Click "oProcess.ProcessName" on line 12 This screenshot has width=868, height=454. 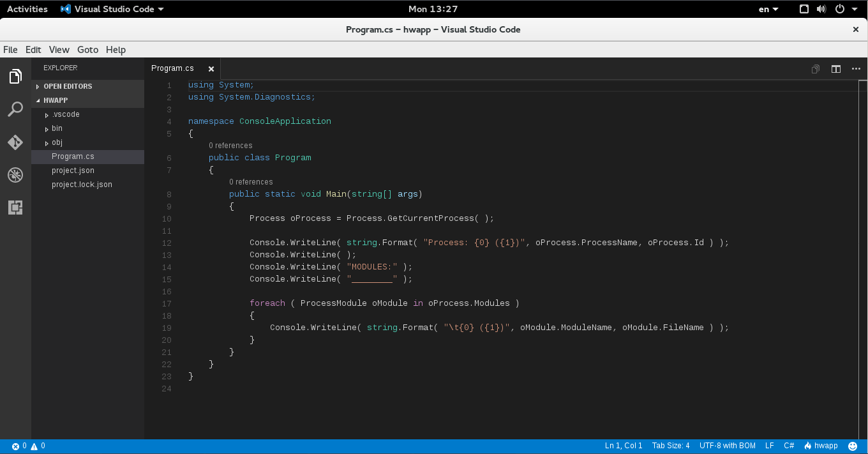click(587, 243)
